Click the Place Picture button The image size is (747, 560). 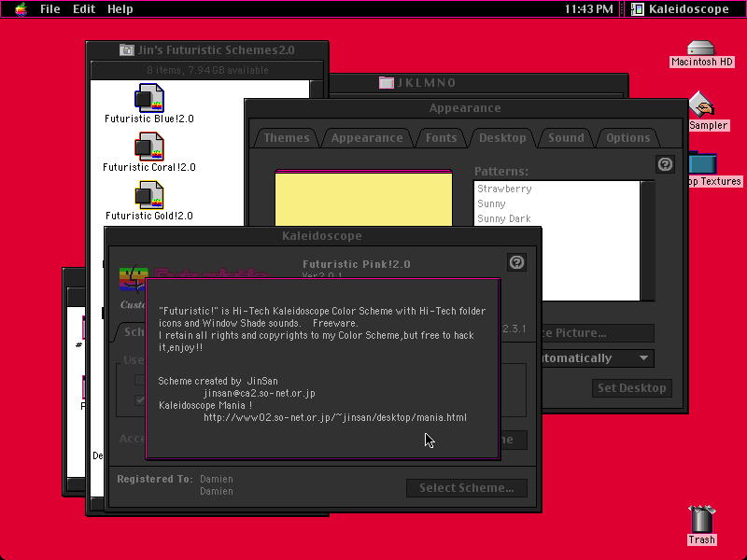point(598,333)
